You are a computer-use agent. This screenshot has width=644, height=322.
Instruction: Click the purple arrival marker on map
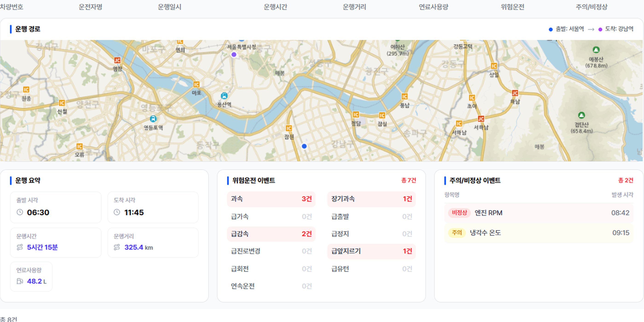(234, 55)
